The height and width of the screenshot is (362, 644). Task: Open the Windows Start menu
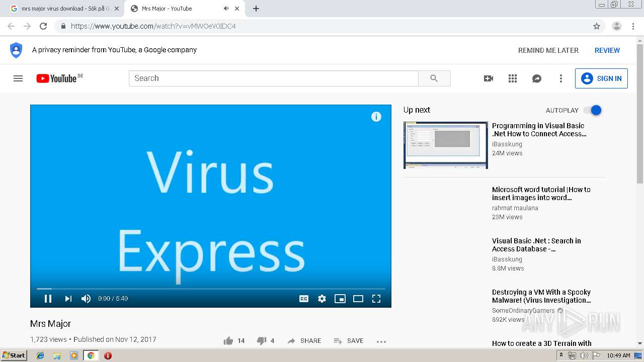[14, 355]
